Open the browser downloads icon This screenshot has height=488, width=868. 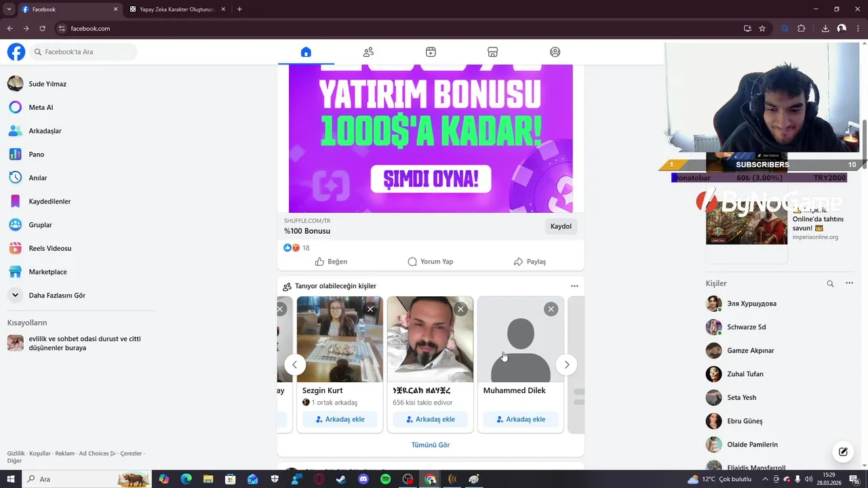click(825, 28)
